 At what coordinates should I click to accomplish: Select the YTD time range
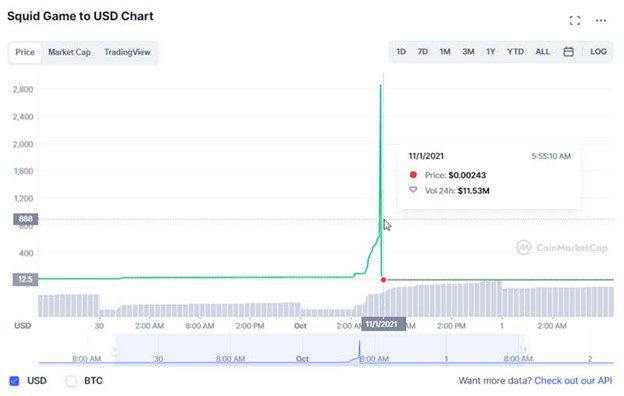(515, 52)
